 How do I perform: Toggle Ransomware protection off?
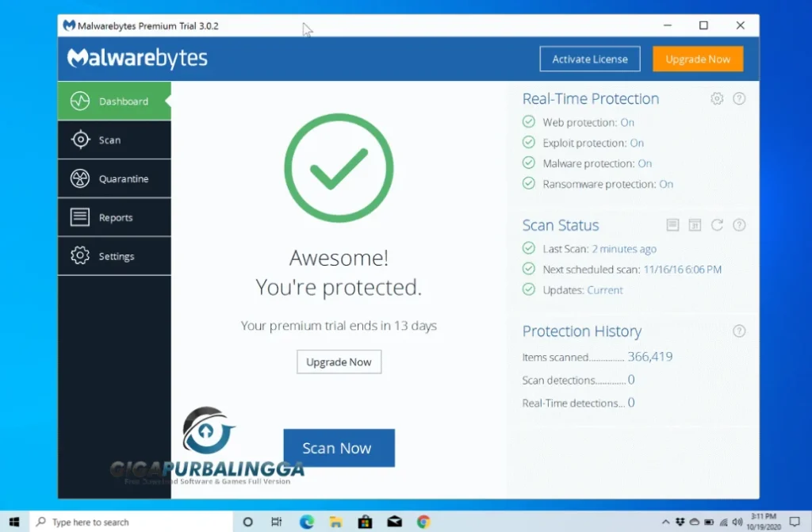coord(667,184)
